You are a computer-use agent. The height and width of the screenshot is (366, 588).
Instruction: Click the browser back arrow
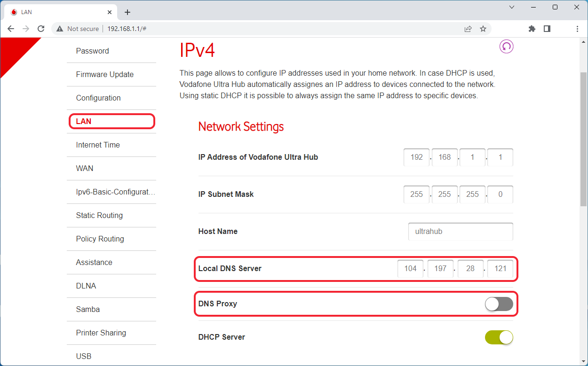tap(11, 29)
